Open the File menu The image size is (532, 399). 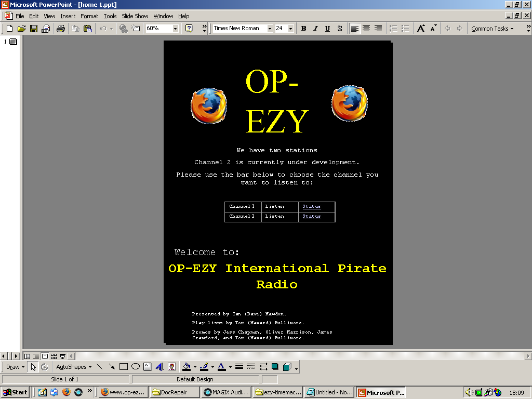click(20, 16)
